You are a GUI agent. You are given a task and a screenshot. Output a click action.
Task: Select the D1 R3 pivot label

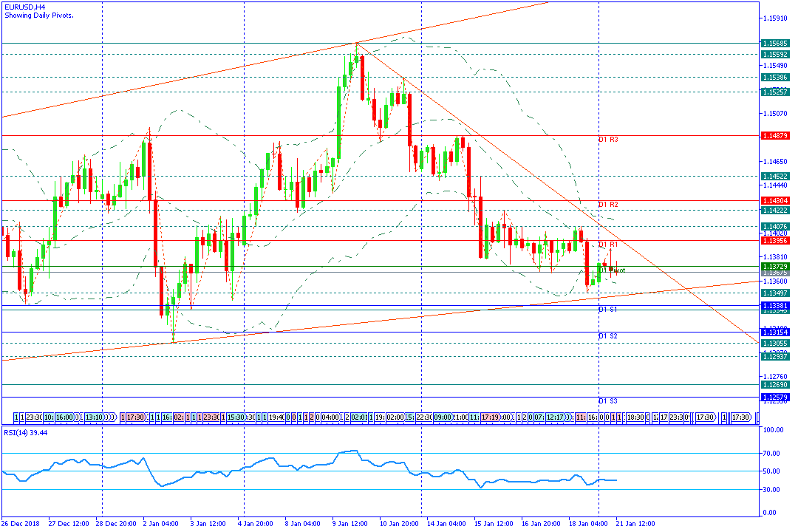608,139
